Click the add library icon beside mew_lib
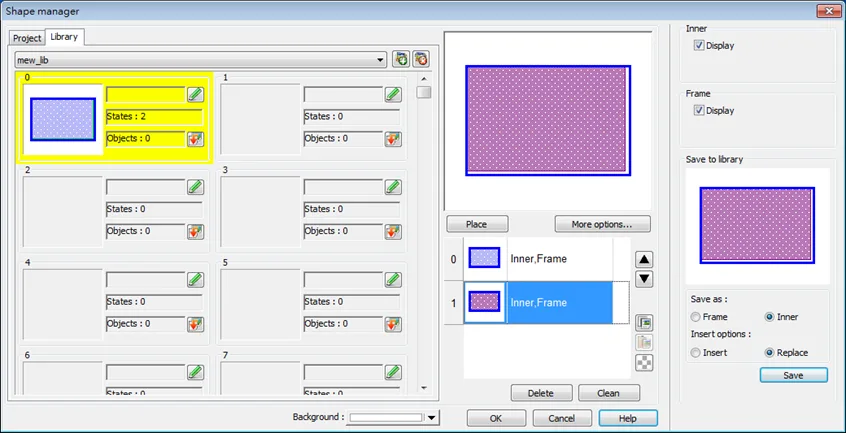846x433 pixels. point(401,59)
